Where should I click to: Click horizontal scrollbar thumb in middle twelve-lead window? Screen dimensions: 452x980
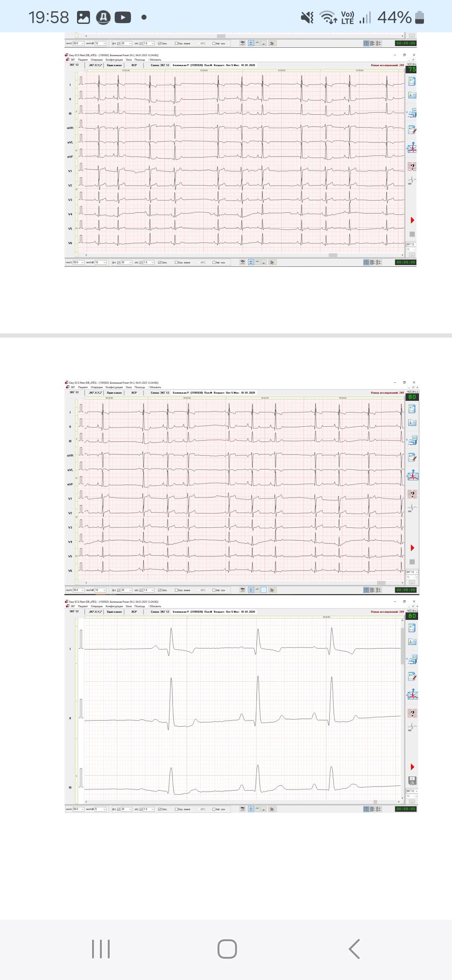[381, 583]
